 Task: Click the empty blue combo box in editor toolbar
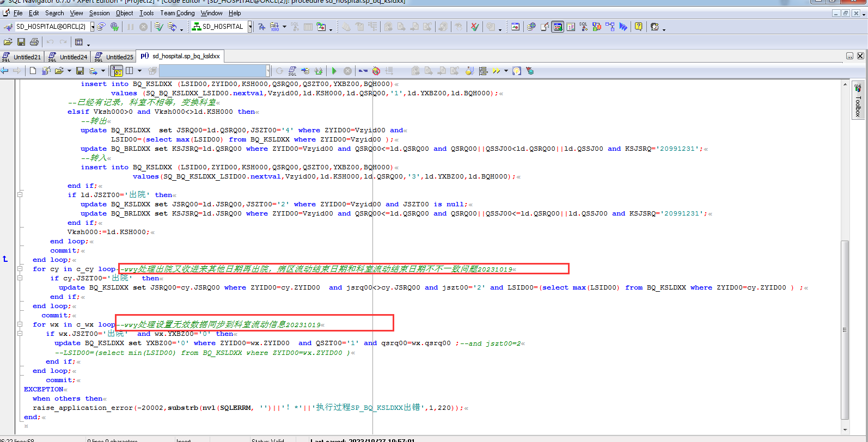click(212, 71)
